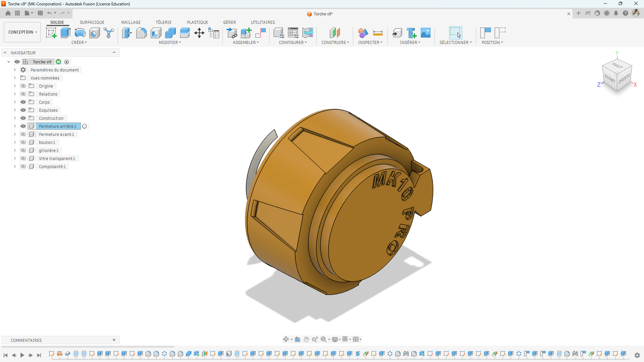Select the Vitre transparent:1 tree item
This screenshot has width=644, height=362.
point(57,158)
